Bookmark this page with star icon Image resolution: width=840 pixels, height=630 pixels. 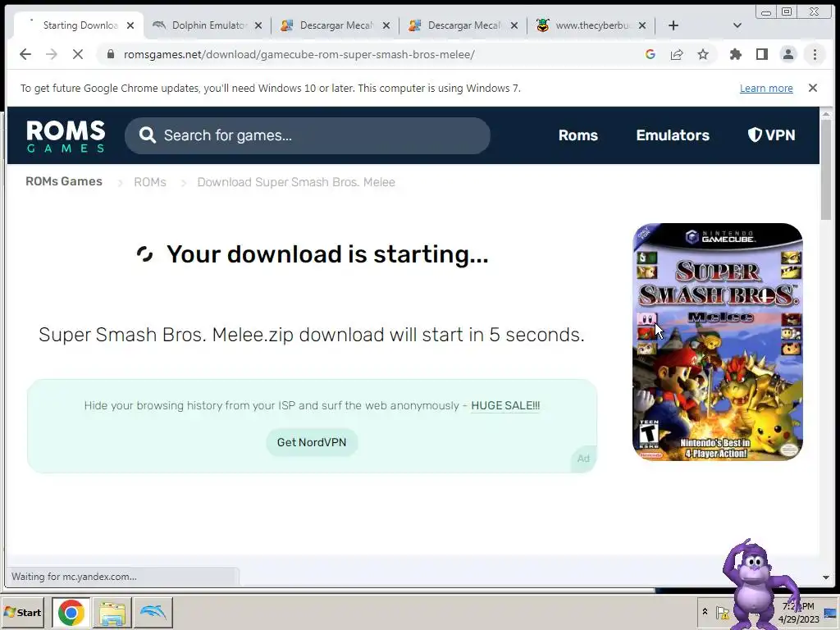pyautogui.click(x=703, y=54)
